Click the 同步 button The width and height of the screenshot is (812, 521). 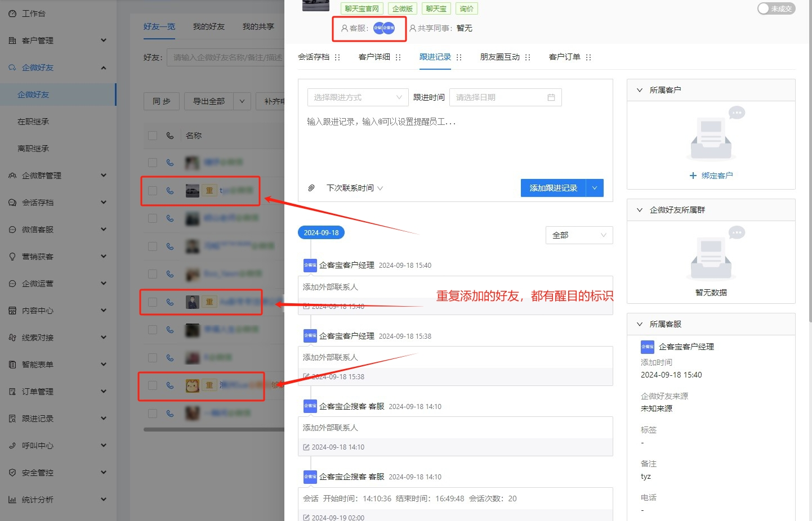coord(162,101)
